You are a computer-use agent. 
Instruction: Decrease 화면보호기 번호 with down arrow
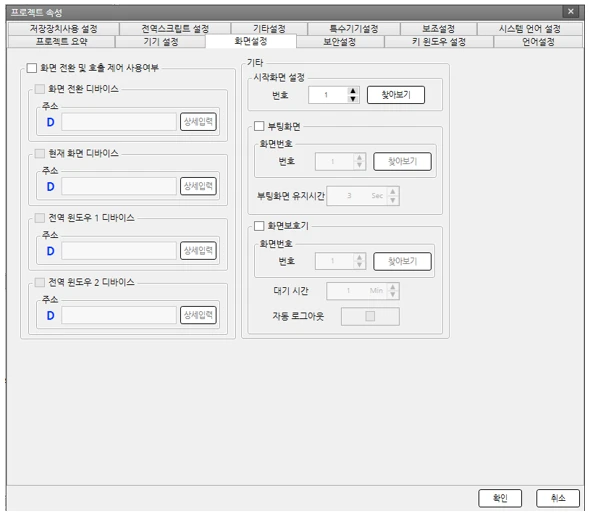coord(359,265)
